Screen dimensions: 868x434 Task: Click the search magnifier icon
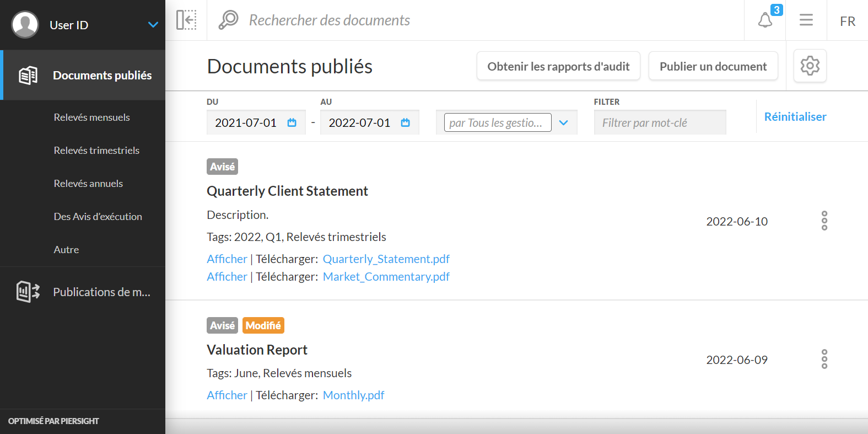pyautogui.click(x=228, y=20)
